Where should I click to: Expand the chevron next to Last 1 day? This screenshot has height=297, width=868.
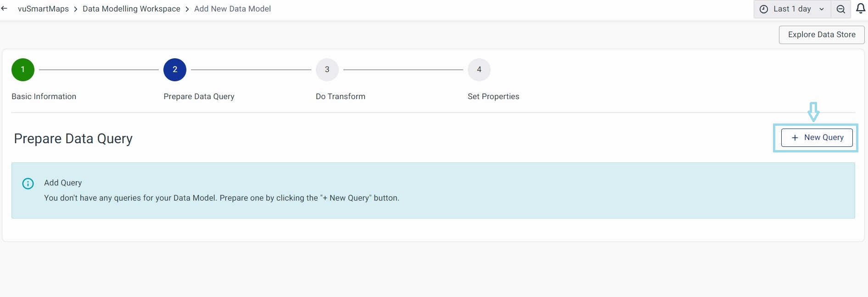click(x=822, y=9)
